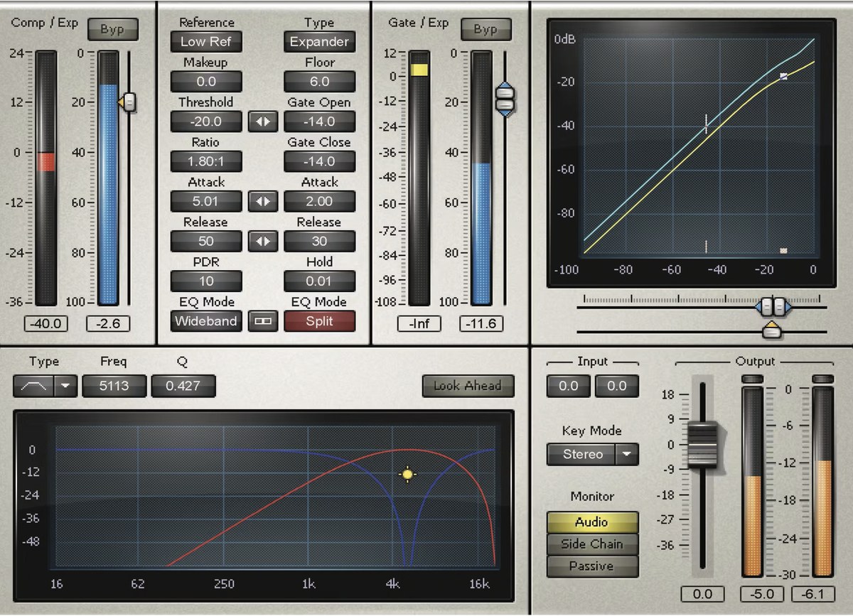853x616 pixels.
Task: Open the Low Ref reference selector
Action: (x=205, y=42)
